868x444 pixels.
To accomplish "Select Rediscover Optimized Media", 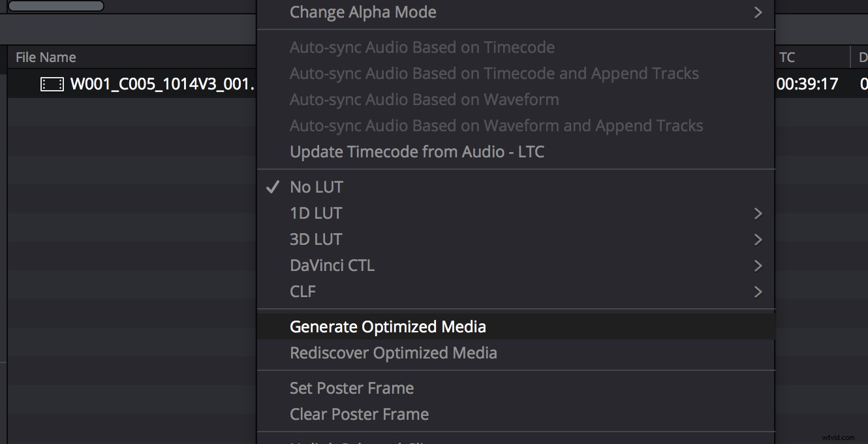I will (x=394, y=353).
